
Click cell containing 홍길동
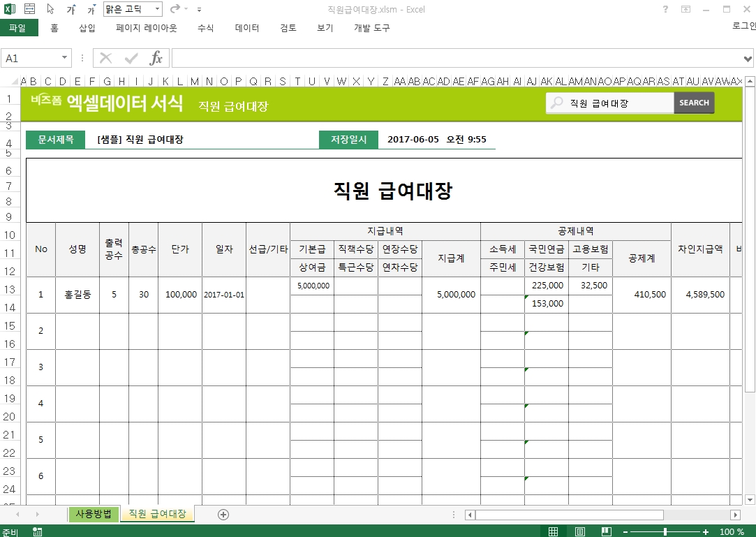77,295
